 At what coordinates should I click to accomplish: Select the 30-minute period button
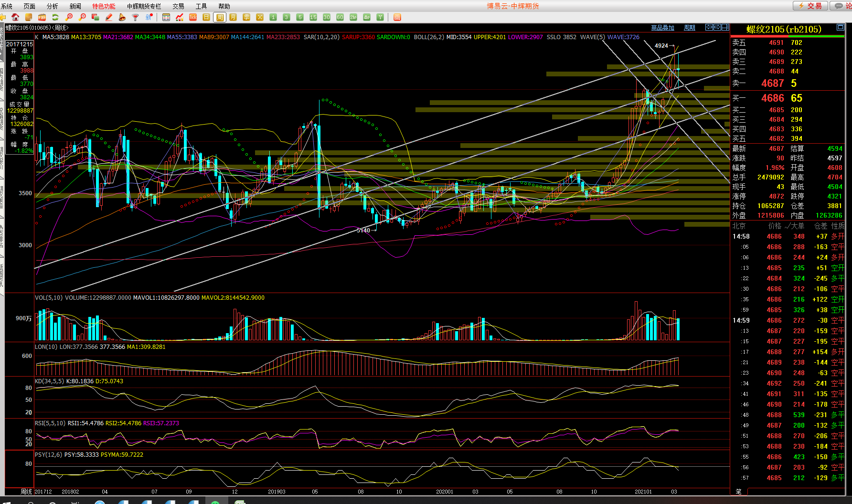coord(327,17)
